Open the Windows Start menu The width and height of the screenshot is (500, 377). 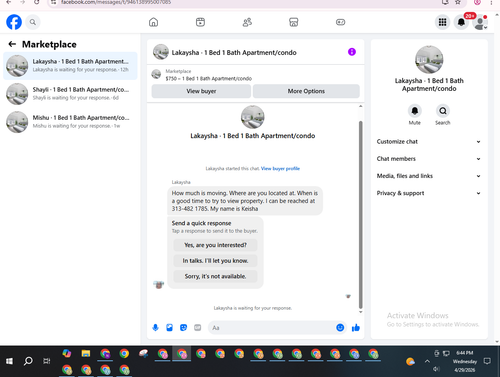[x=9, y=361]
